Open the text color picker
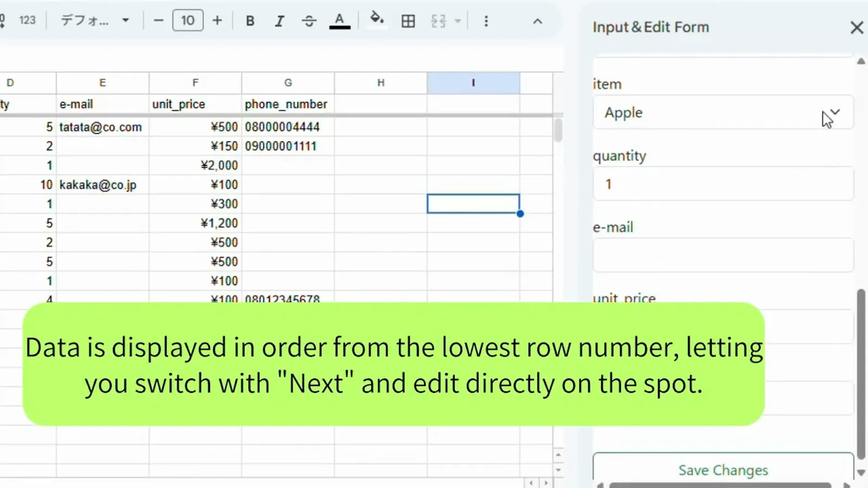This screenshot has width=868, height=488. coord(340,21)
